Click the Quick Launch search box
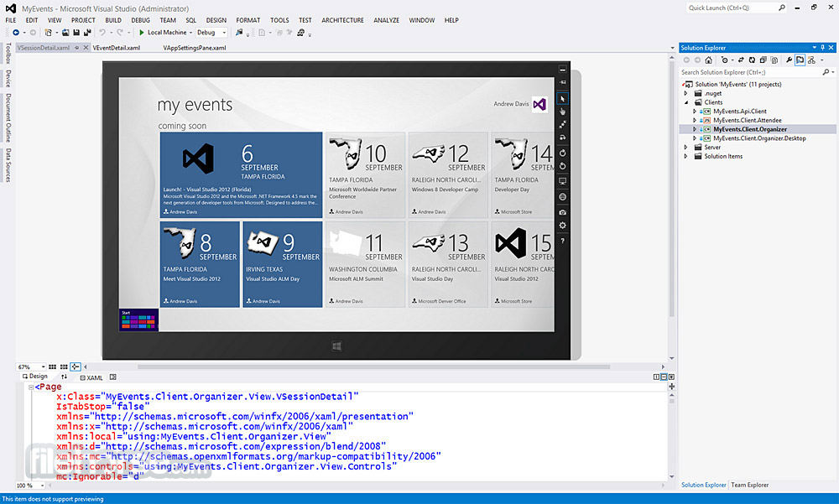The height and width of the screenshot is (504, 839). [737, 8]
